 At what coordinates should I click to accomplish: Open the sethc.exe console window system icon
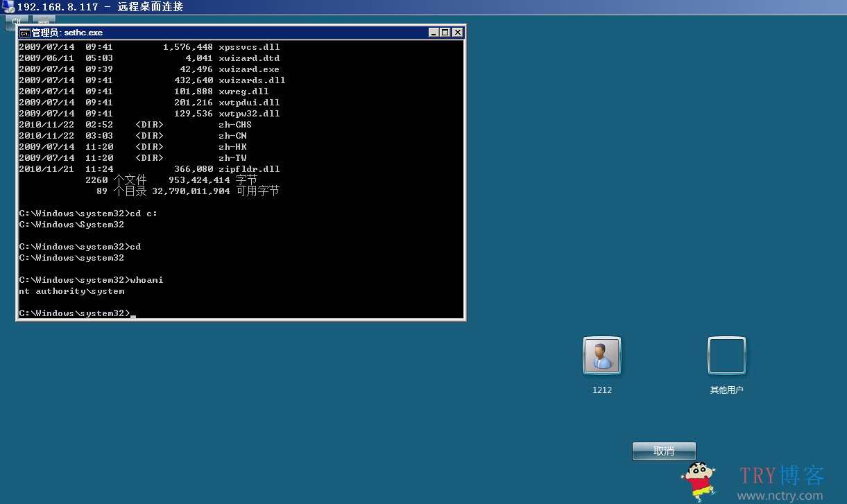(x=24, y=33)
